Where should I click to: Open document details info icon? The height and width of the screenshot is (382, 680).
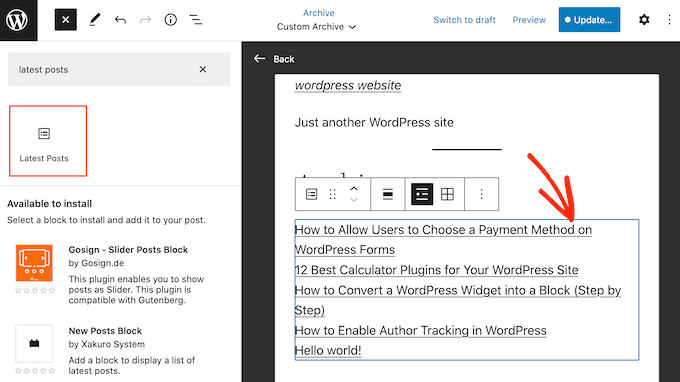pyautogui.click(x=170, y=20)
